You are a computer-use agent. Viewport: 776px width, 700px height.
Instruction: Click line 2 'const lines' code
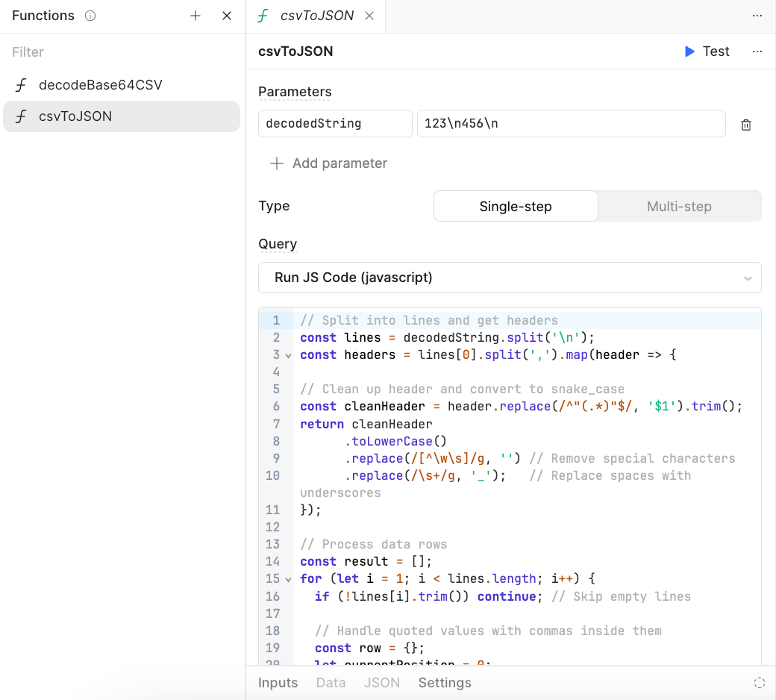click(x=447, y=337)
